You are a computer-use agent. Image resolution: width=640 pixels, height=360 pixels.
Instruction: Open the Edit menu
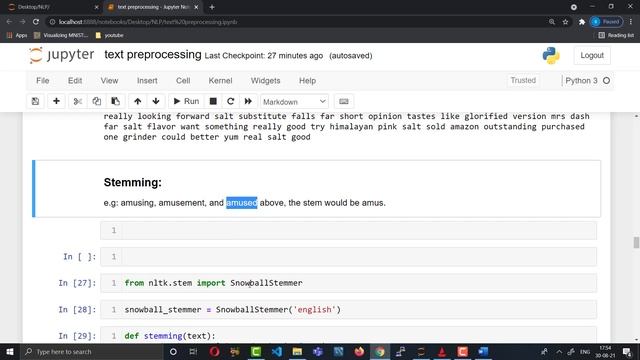click(75, 81)
